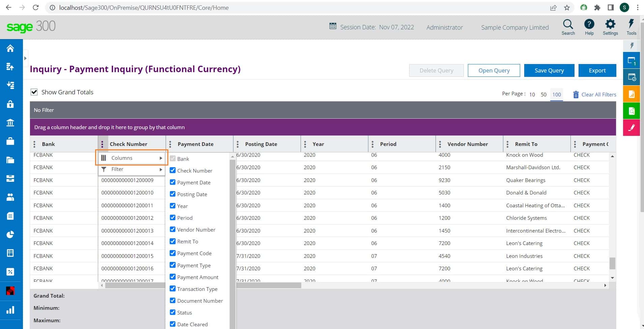Click the grid vertical scrollbar thumb
Image resolution: width=644 pixels, height=329 pixels.
612,263
